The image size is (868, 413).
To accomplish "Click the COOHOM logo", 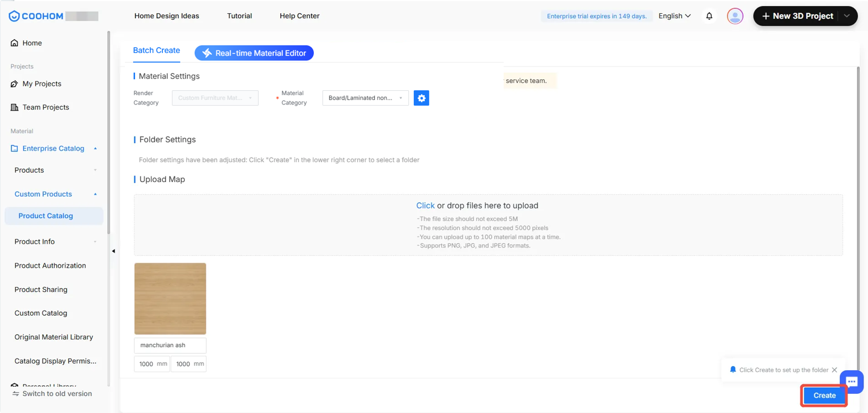I will [x=36, y=16].
